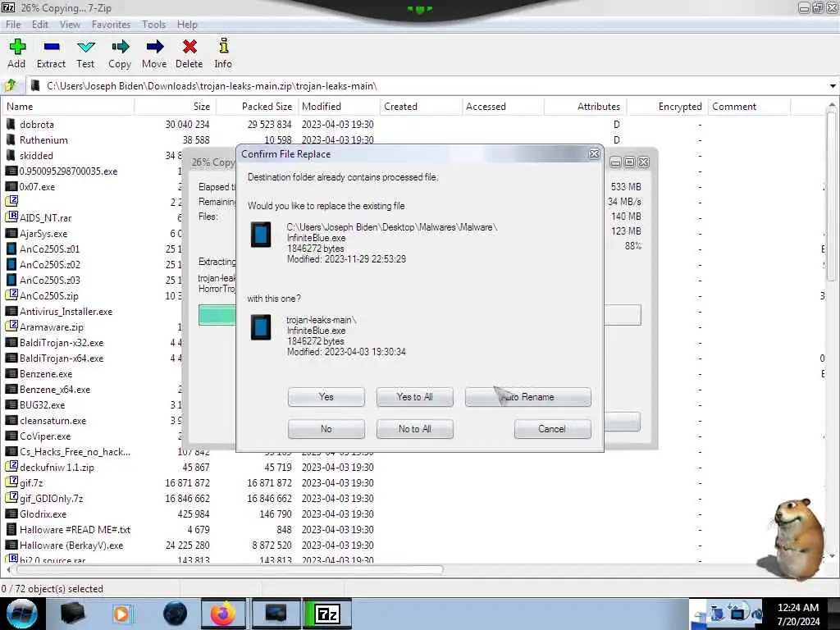Image resolution: width=840 pixels, height=630 pixels.
Task: Open the Help menu
Action: pyautogui.click(x=187, y=25)
